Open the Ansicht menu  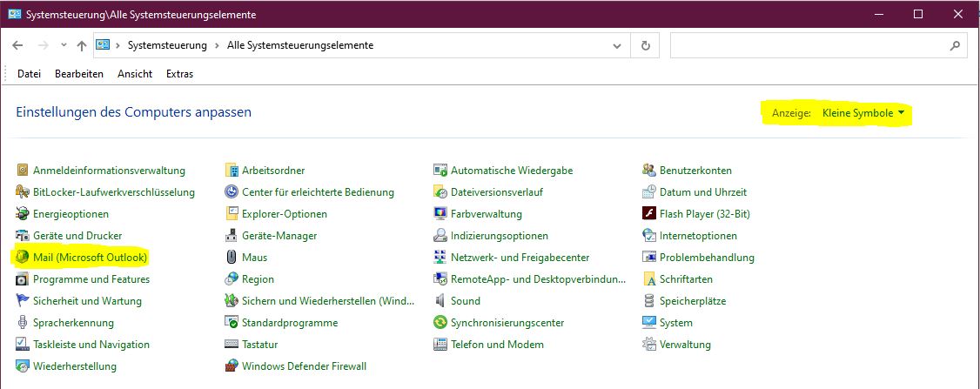click(x=135, y=74)
